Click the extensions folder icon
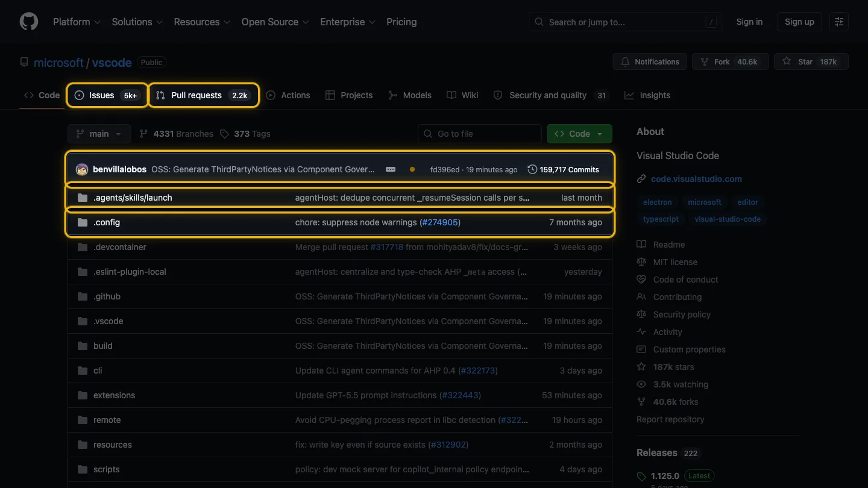Screen dimensions: 868x488 tap(83, 395)
